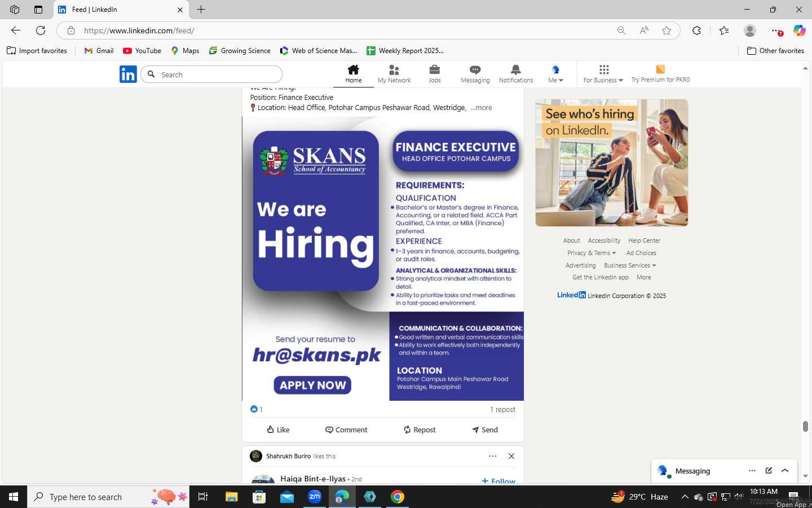Image resolution: width=812 pixels, height=508 pixels.
Task: Expand Privacy & Terms dropdown
Action: 592,253
